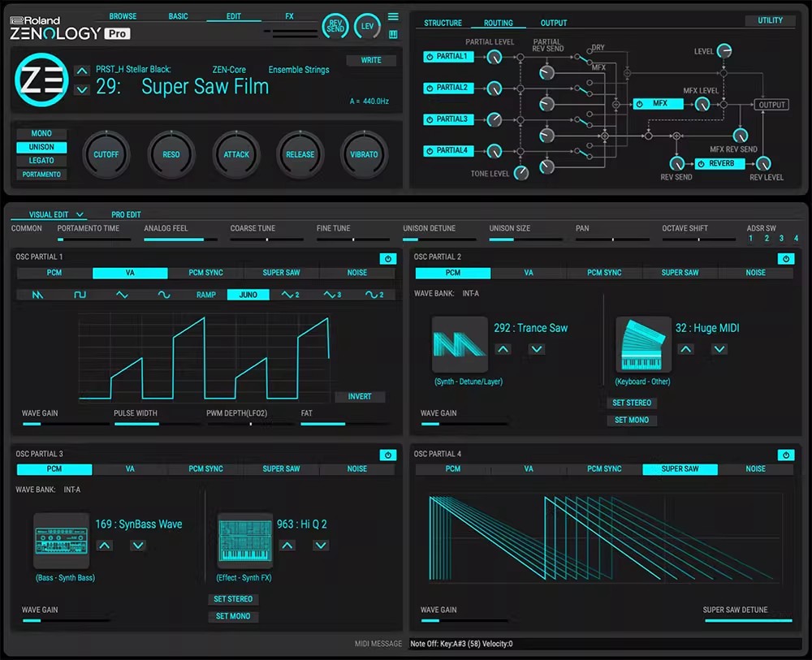812x660 pixels.
Task: Open the hamburger menu icon at top
Action: tap(393, 16)
